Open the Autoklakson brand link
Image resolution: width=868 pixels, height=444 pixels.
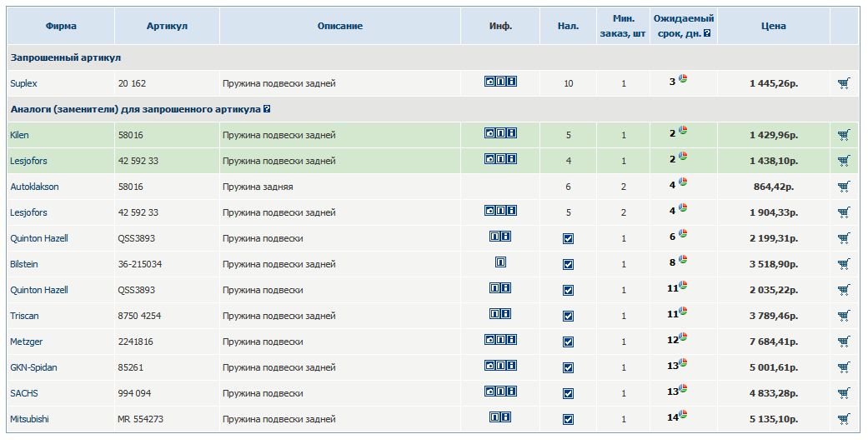(x=34, y=187)
